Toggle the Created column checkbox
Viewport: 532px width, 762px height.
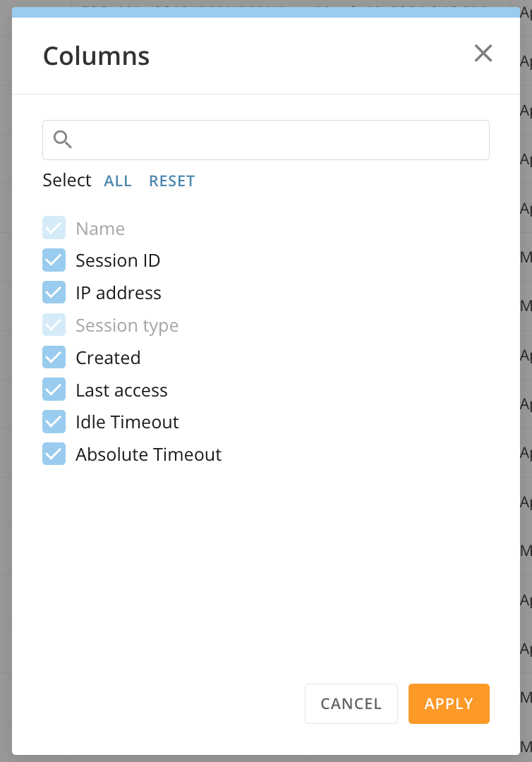[x=54, y=357]
